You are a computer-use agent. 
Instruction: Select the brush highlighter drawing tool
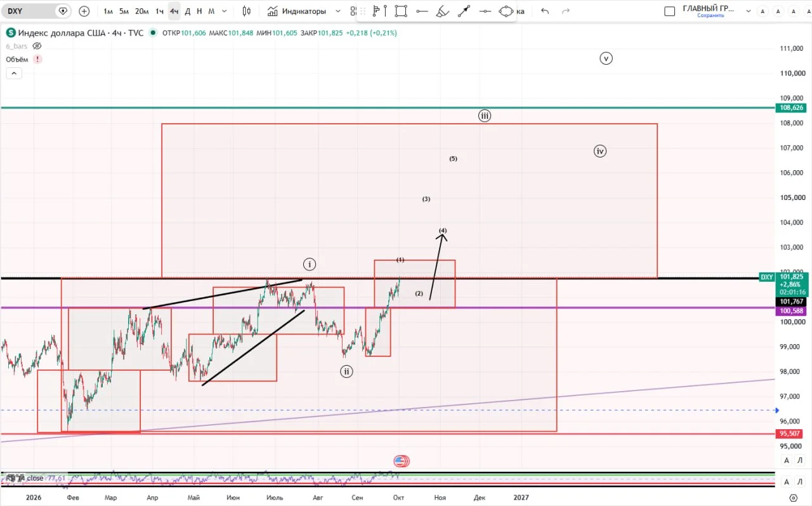(x=443, y=11)
